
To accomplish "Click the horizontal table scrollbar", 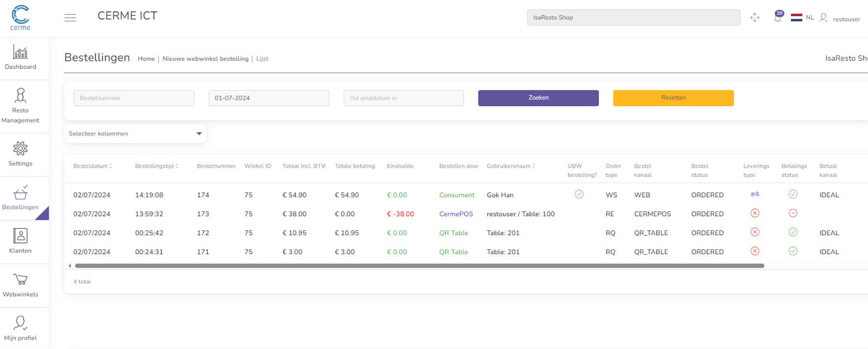I will tap(419, 266).
